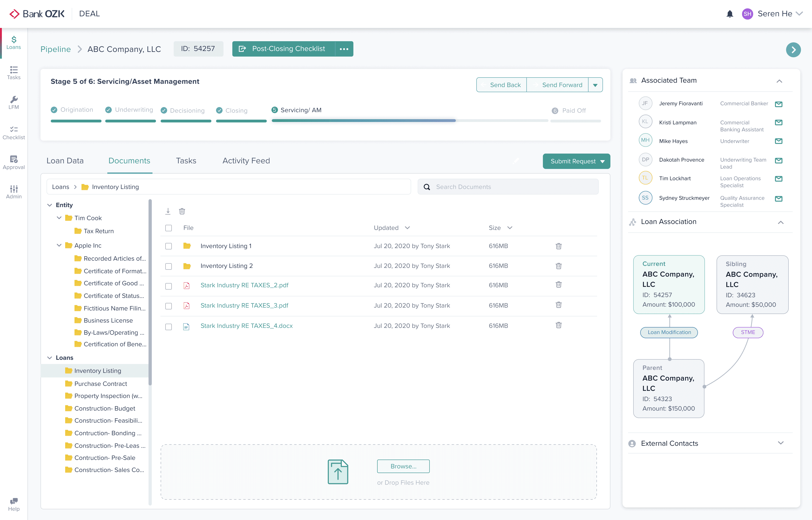812x520 pixels.
Task: Check the Inventory Listing 1 checkbox
Action: 169,246
